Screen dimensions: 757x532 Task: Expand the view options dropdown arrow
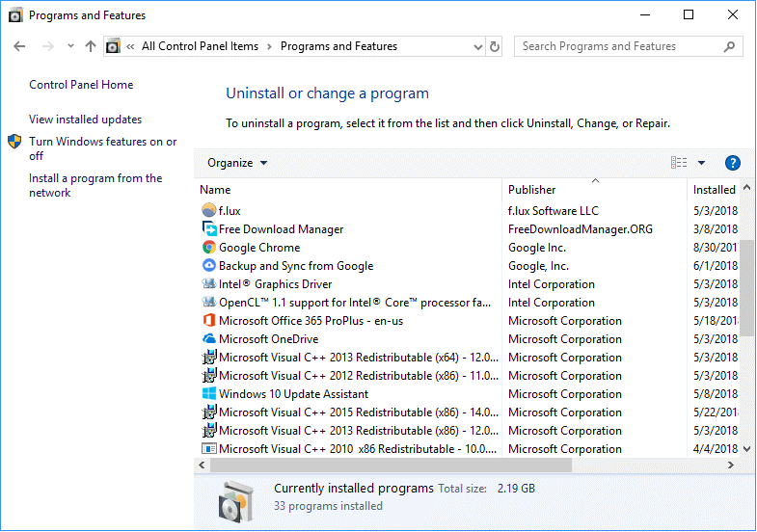(701, 163)
